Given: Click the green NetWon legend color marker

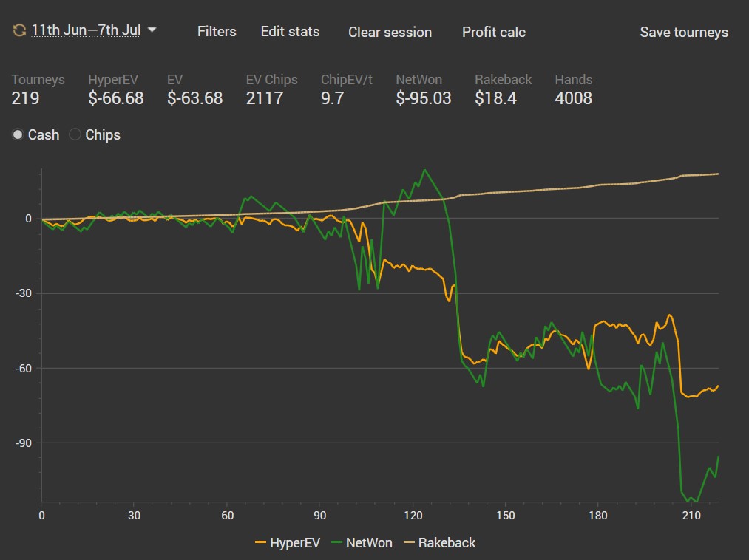Looking at the screenshot, I should [336, 543].
